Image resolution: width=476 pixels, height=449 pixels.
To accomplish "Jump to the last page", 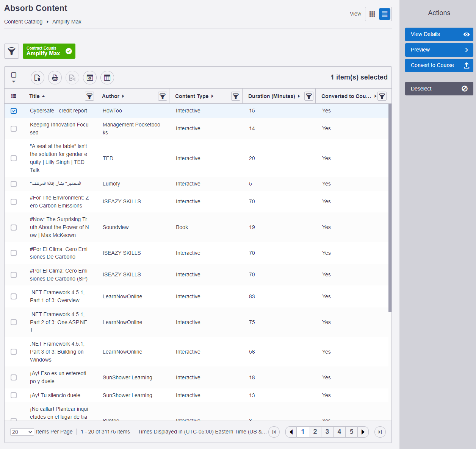I will coord(380,432).
